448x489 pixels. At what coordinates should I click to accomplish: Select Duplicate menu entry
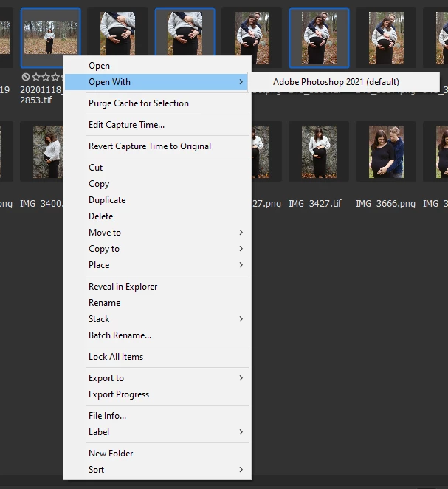click(157, 200)
